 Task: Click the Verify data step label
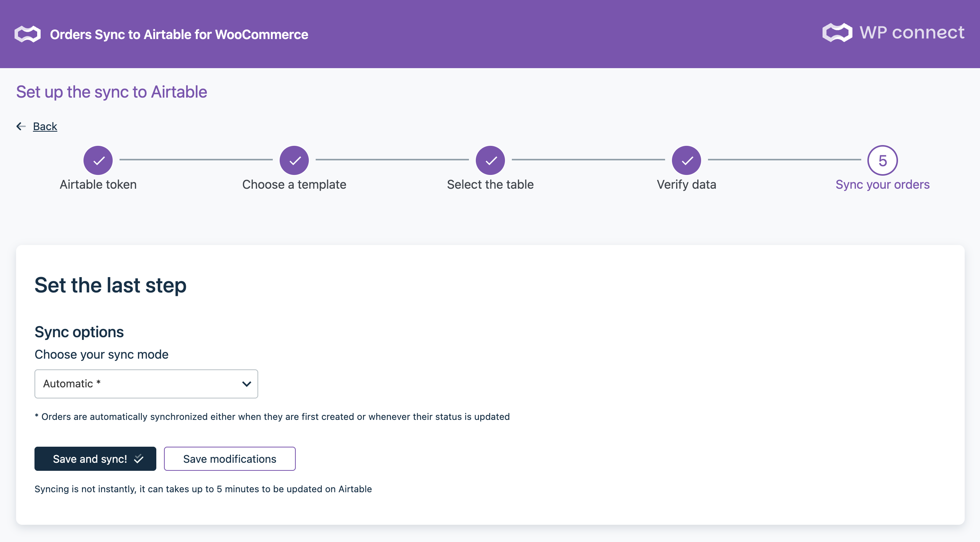[x=687, y=184]
